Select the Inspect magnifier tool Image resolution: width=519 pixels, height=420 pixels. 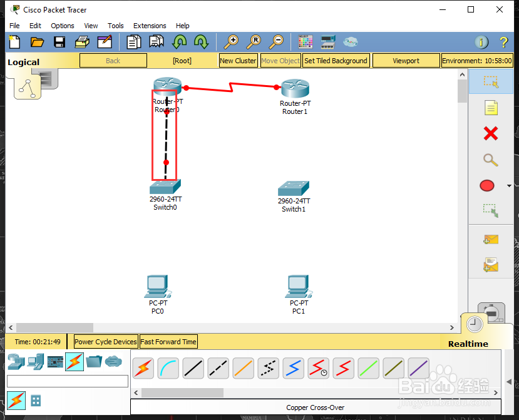point(491,160)
